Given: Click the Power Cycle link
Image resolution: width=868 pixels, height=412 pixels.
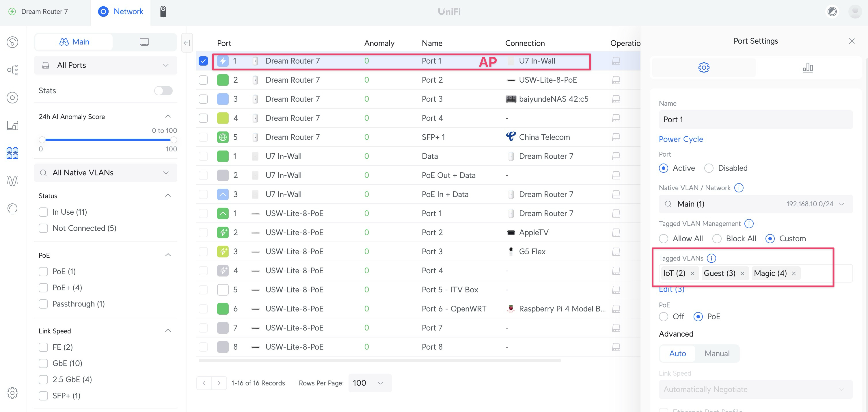Looking at the screenshot, I should [x=681, y=139].
